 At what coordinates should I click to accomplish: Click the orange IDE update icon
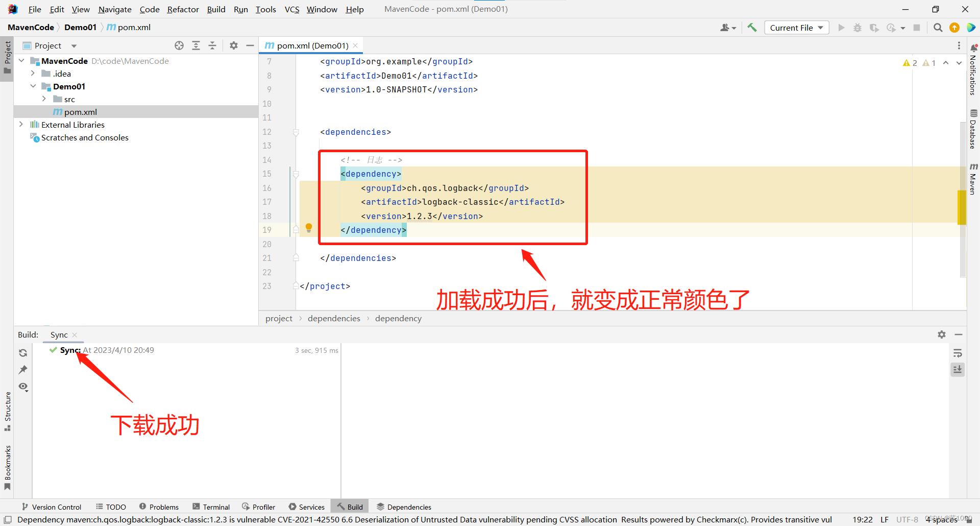pyautogui.click(x=954, y=28)
